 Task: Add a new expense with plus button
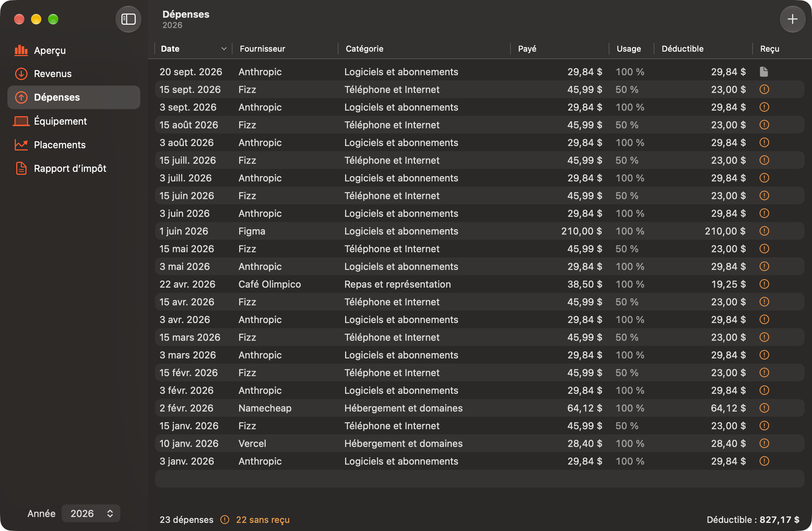pyautogui.click(x=792, y=19)
